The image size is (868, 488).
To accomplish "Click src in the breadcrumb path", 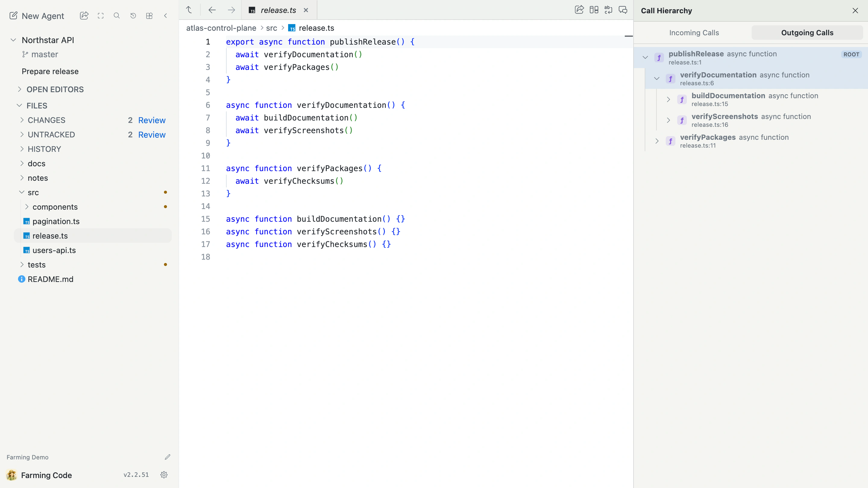I will tap(272, 28).
